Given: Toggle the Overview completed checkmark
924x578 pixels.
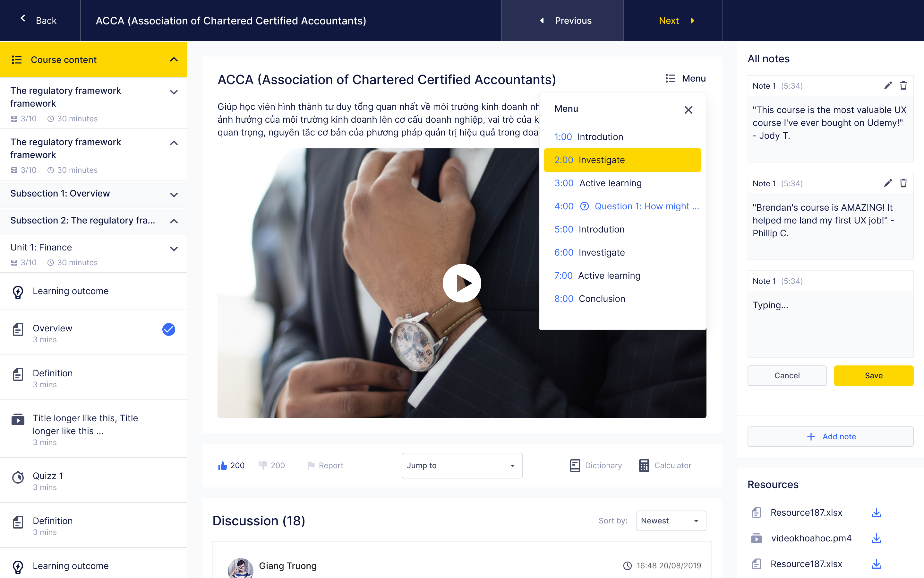Looking at the screenshot, I should (x=168, y=329).
